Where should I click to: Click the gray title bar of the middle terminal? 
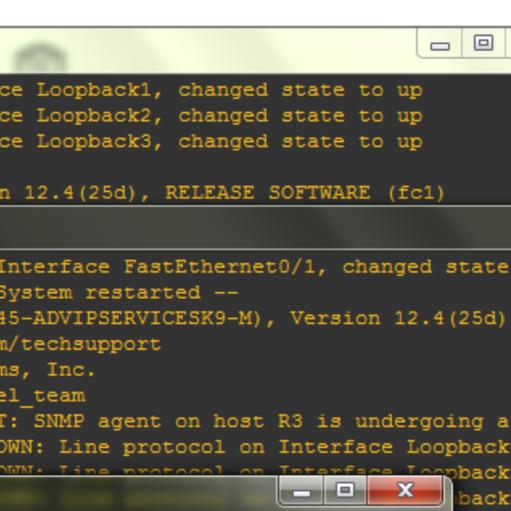click(255, 228)
